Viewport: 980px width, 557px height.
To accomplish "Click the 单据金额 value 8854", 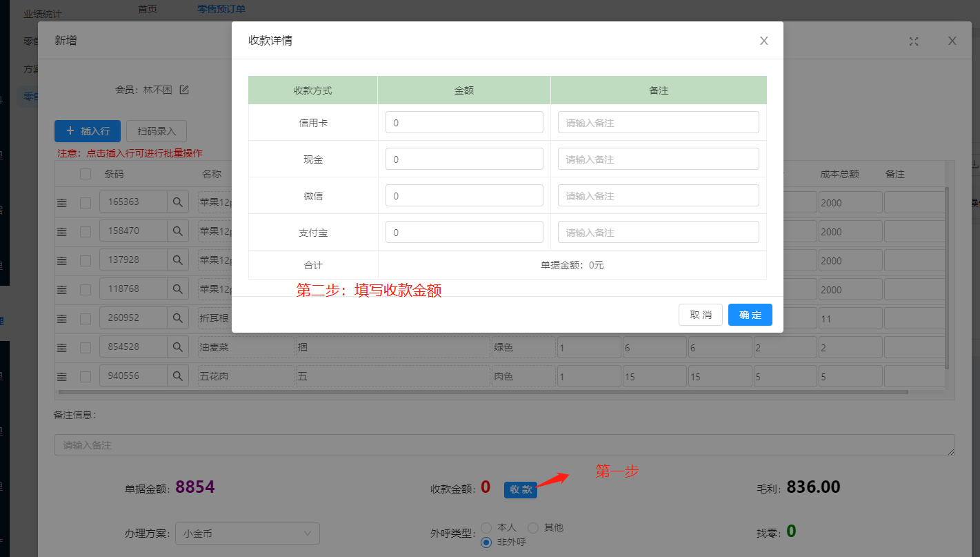I will pos(195,487).
